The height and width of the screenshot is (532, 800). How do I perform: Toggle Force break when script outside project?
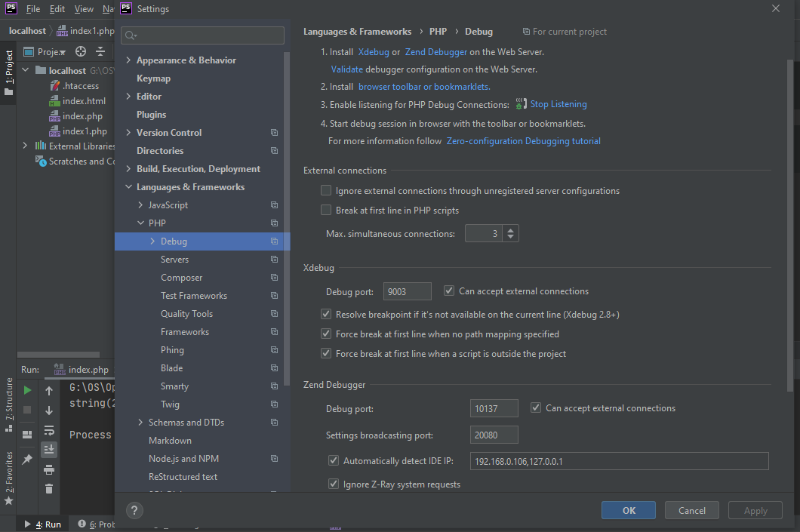(x=326, y=353)
